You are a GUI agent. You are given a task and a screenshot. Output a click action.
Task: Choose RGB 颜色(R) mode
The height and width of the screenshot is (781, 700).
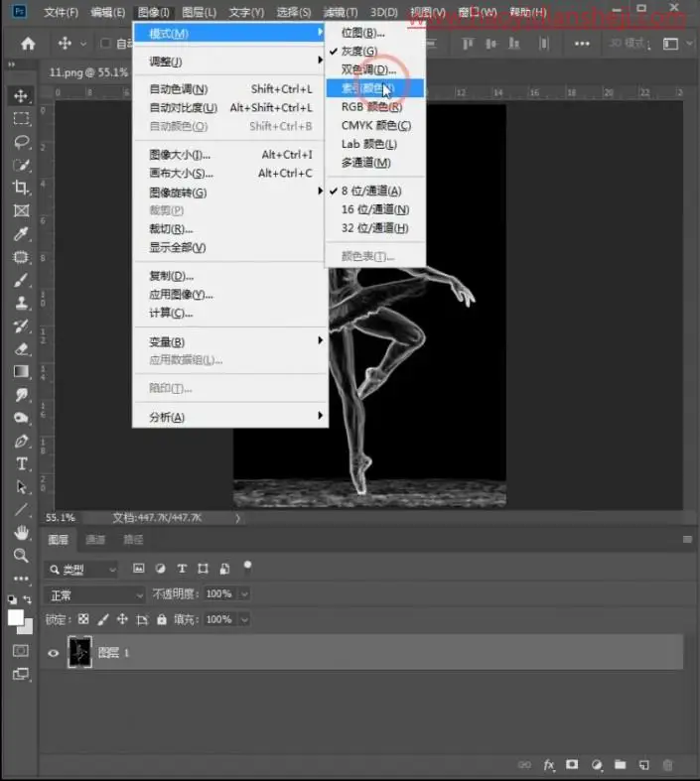[x=375, y=107]
